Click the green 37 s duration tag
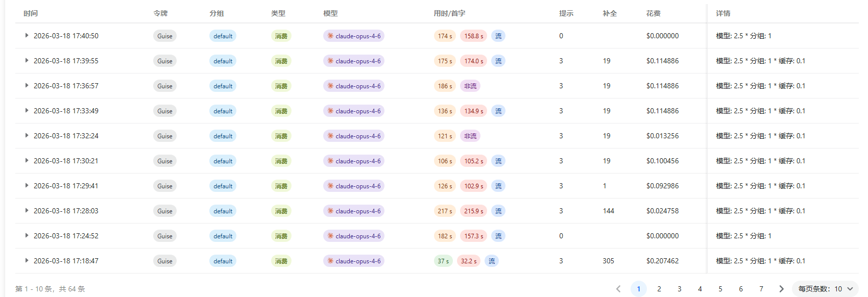Image resolution: width=868 pixels, height=297 pixels. coord(443,261)
